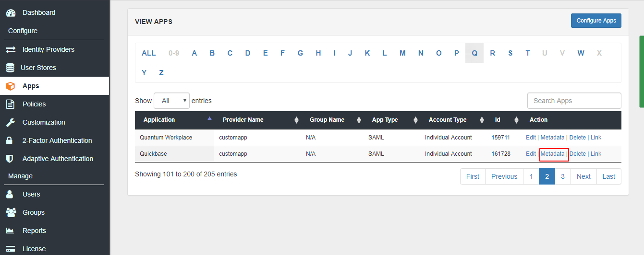Open Link for Quantum Workplace
Viewport: 644px width, 255px height.
(x=596, y=138)
